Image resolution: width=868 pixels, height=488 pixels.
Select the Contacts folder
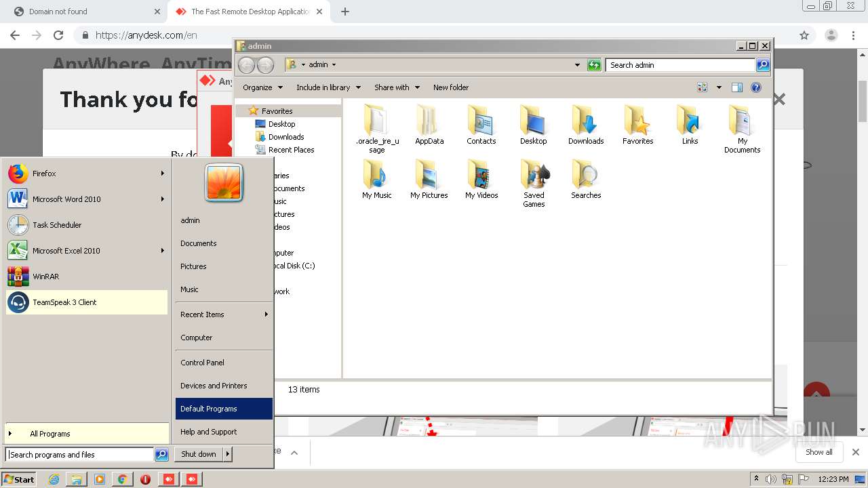481,125
